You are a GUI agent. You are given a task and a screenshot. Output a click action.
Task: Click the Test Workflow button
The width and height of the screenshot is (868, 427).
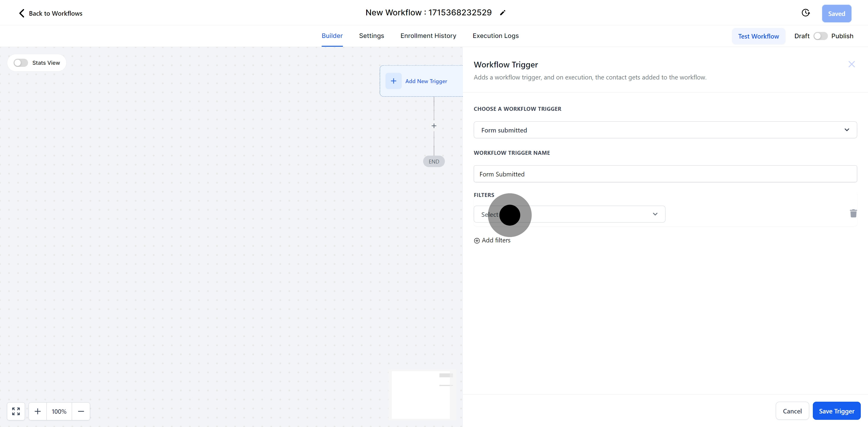point(758,36)
